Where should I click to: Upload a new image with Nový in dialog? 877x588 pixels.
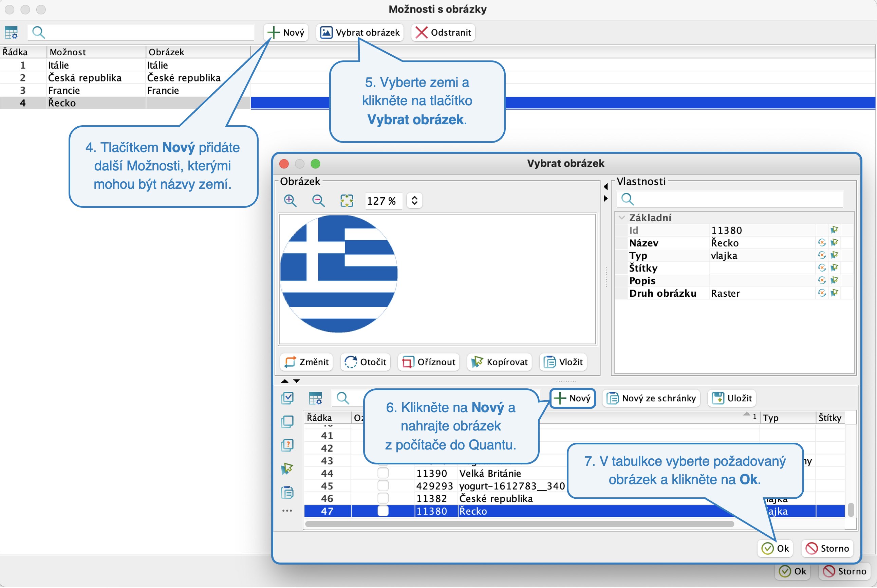coord(573,398)
